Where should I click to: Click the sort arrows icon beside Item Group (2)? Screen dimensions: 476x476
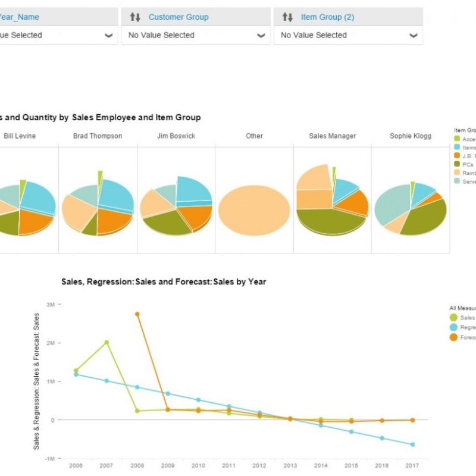pyautogui.click(x=287, y=17)
